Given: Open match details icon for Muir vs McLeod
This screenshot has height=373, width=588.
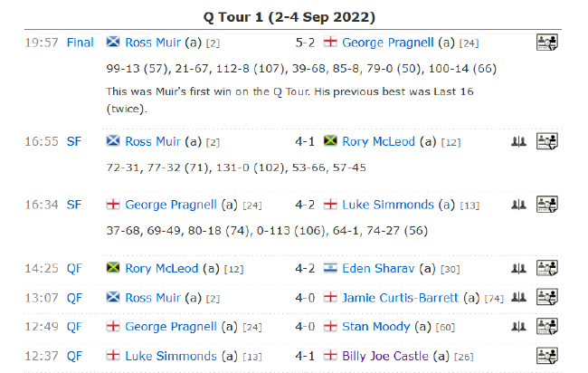Looking at the screenshot, I should pyautogui.click(x=546, y=141).
